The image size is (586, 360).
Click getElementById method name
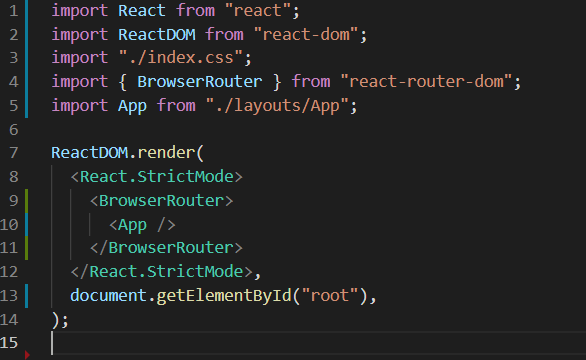tap(224, 296)
